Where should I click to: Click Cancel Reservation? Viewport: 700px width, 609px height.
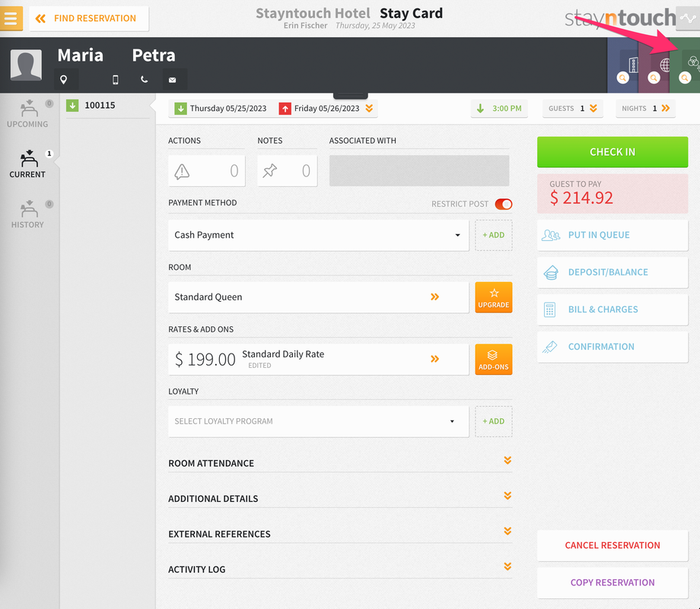point(612,545)
